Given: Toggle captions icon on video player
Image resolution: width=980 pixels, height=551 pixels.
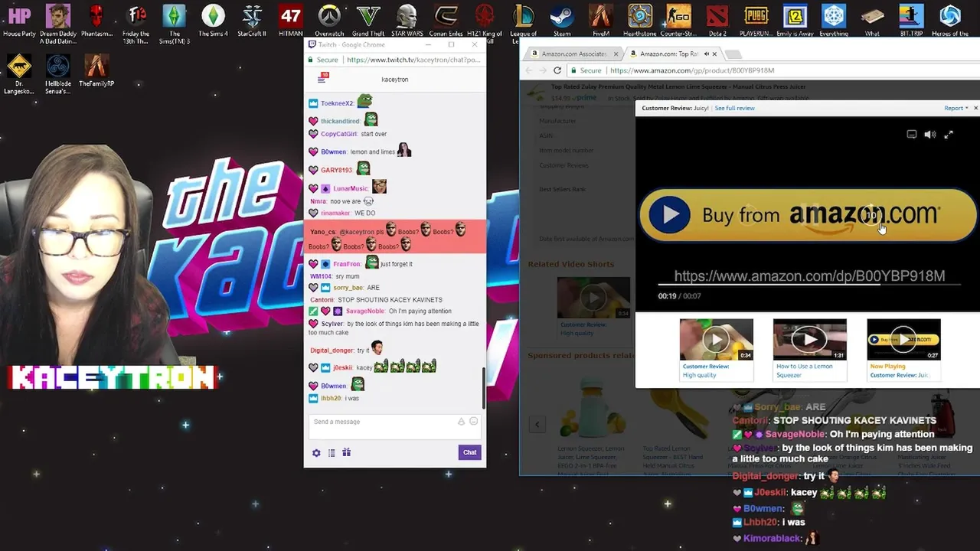Looking at the screenshot, I should tap(911, 135).
